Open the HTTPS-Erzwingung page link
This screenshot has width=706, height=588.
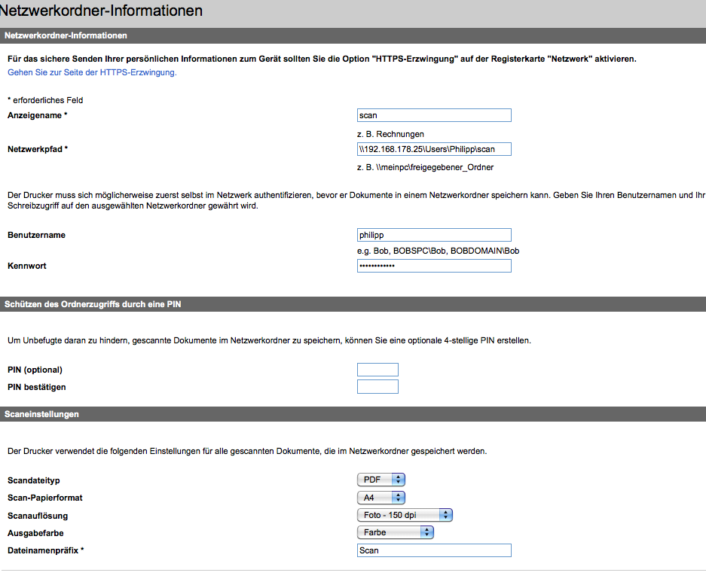click(x=92, y=73)
